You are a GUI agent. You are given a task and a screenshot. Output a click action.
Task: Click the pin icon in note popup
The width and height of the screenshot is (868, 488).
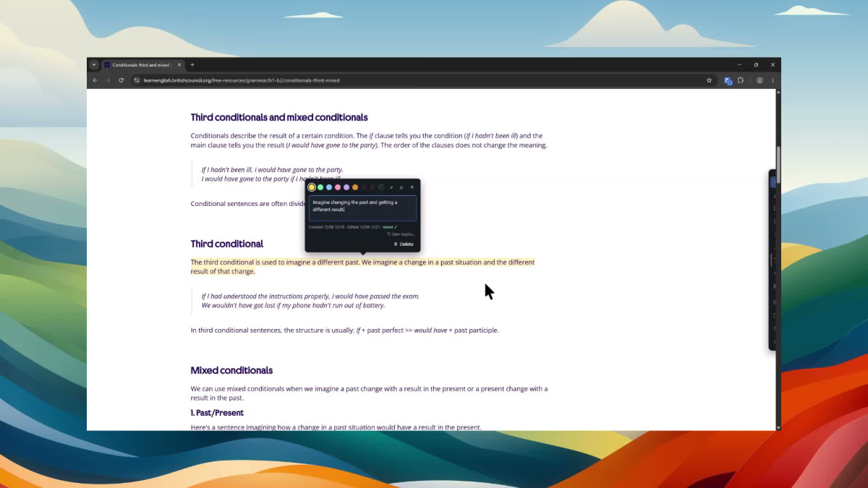391,187
